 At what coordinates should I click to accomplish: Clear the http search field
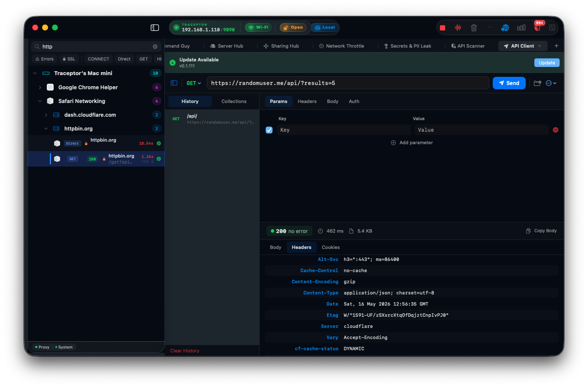pos(155,46)
